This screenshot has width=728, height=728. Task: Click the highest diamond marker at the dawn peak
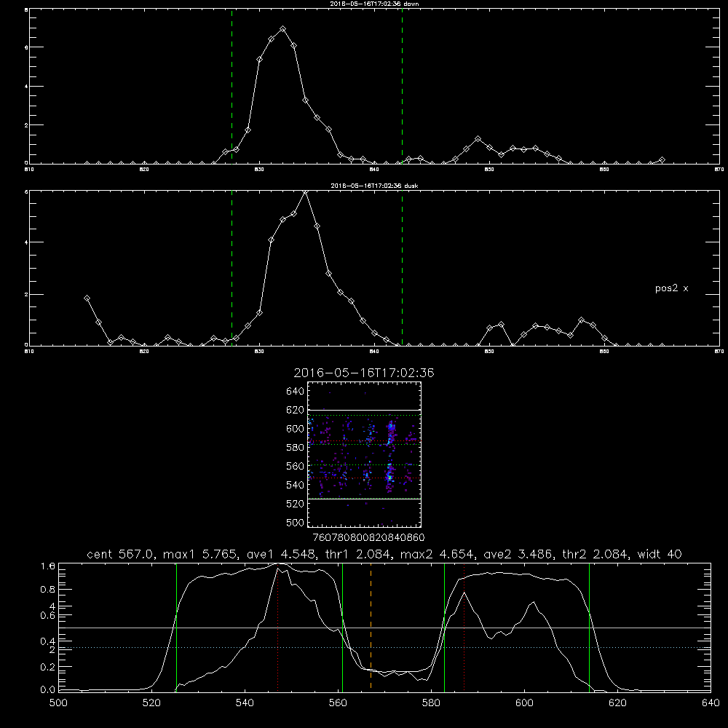coord(282,29)
